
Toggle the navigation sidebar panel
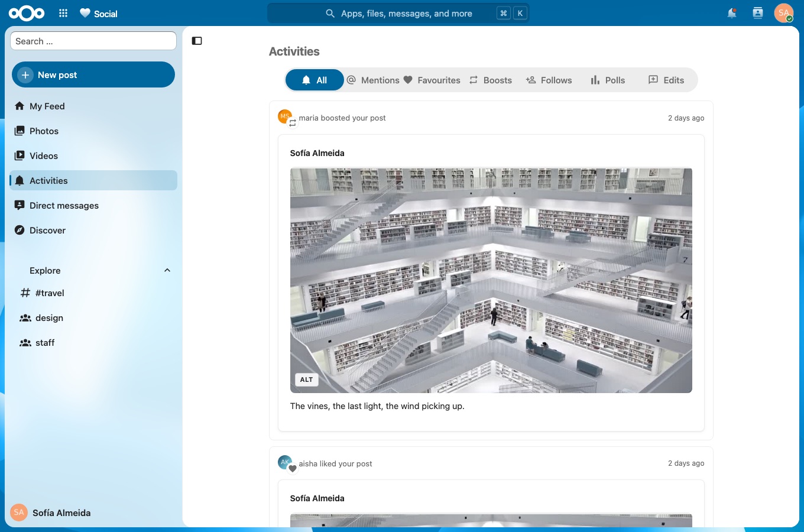tap(197, 41)
